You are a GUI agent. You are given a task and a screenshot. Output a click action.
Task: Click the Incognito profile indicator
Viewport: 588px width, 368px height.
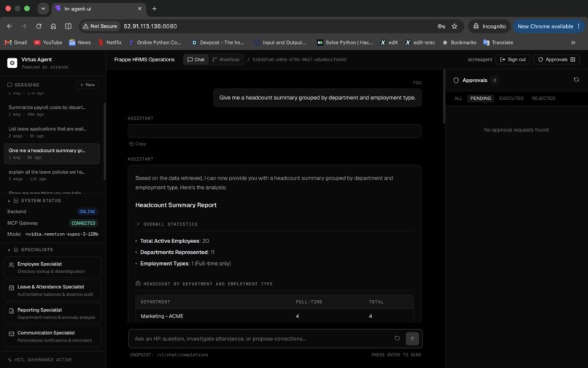[490, 26]
